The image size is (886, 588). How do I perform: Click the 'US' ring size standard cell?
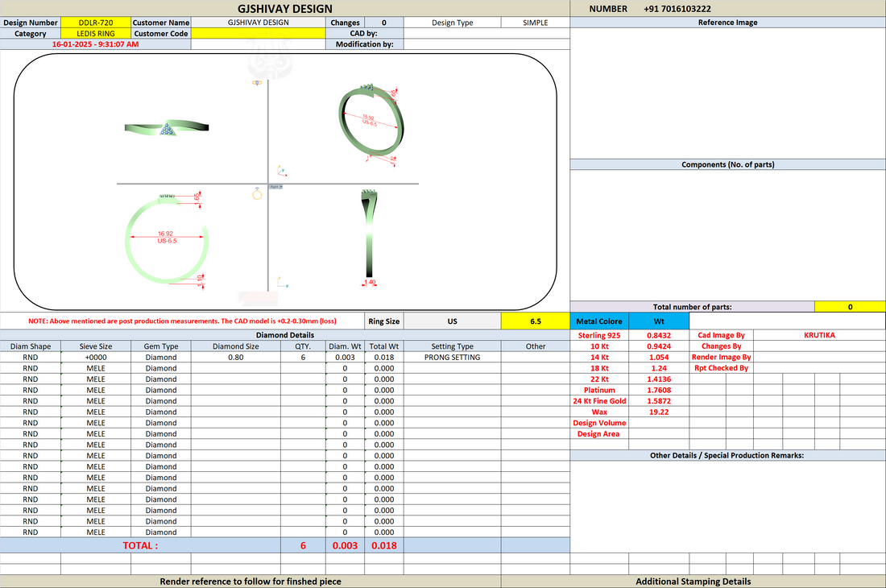pyautogui.click(x=452, y=321)
